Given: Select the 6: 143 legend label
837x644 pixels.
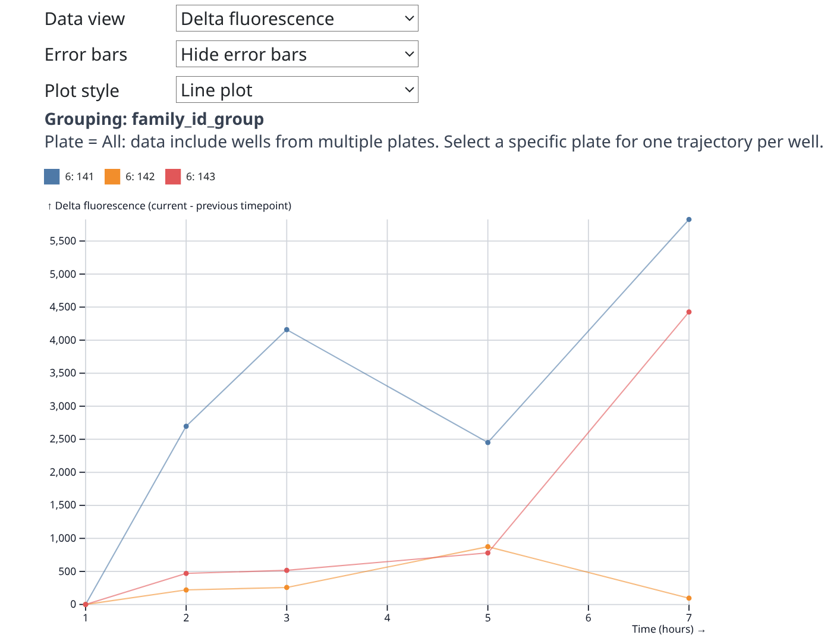Looking at the screenshot, I should [x=201, y=177].
